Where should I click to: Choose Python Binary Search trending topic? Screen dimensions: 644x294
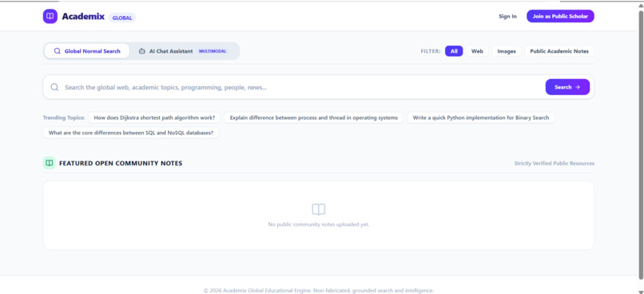coord(481,117)
